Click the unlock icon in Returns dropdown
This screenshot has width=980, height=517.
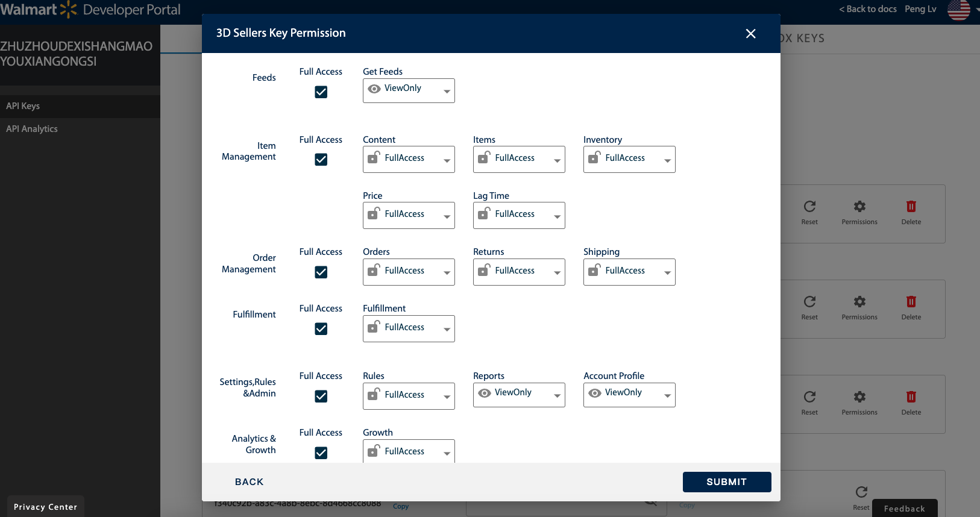pos(484,270)
